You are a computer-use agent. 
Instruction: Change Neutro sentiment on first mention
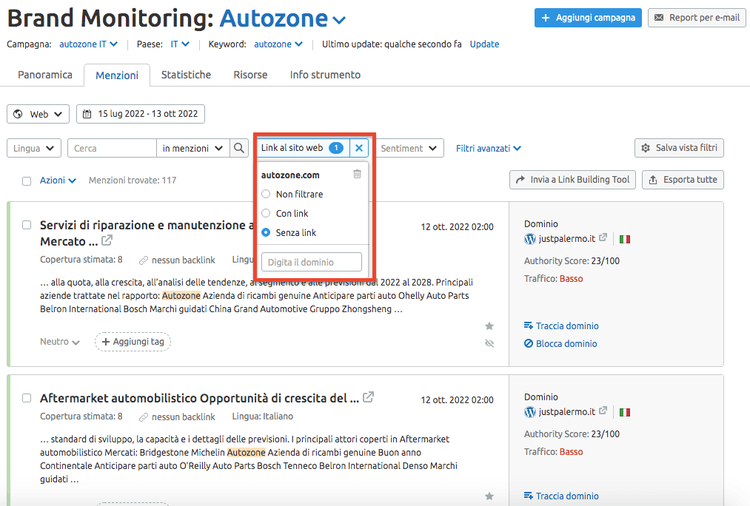point(60,341)
